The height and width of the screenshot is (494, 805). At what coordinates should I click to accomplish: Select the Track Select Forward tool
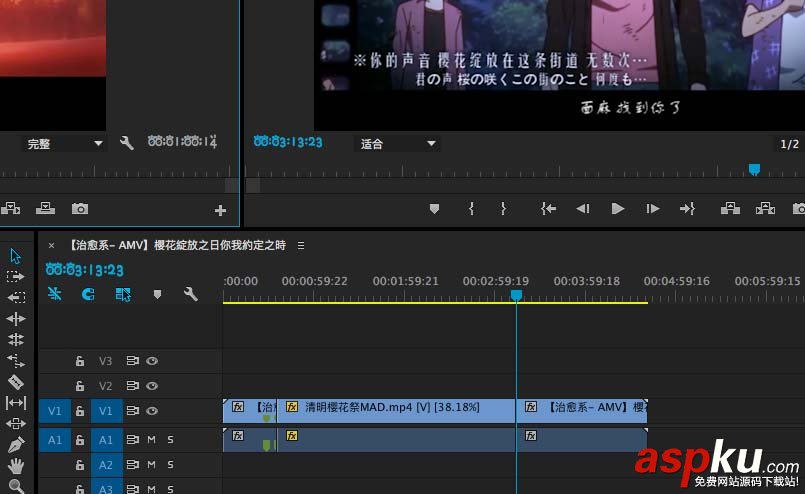coord(15,277)
